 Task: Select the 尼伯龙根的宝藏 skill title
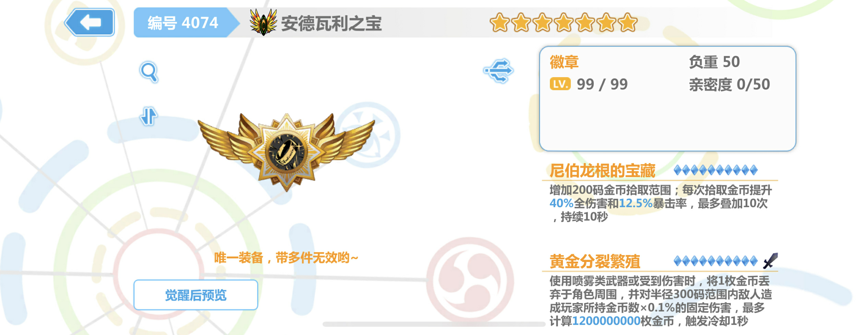(x=602, y=171)
